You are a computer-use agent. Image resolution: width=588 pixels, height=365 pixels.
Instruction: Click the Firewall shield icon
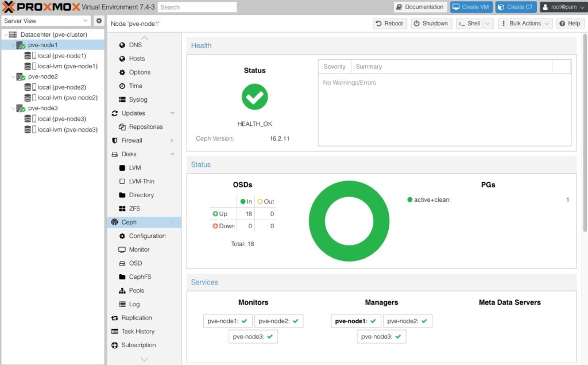(x=114, y=140)
